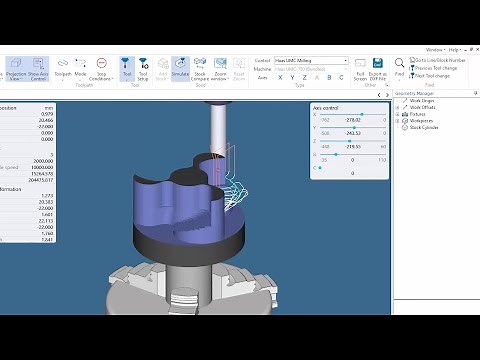Jump to Previous Tool change
The height and width of the screenshot is (360, 480).
pyautogui.click(x=433, y=68)
